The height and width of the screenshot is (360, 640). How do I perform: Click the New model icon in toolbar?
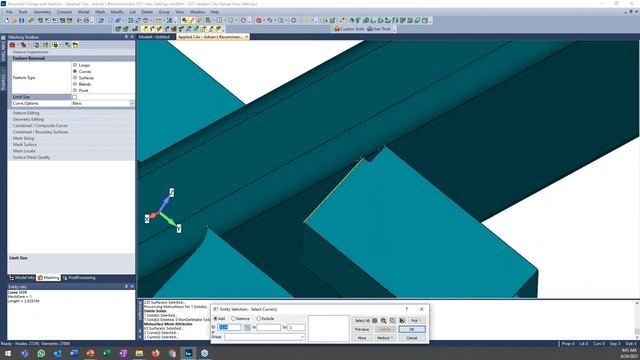[x=7, y=20]
